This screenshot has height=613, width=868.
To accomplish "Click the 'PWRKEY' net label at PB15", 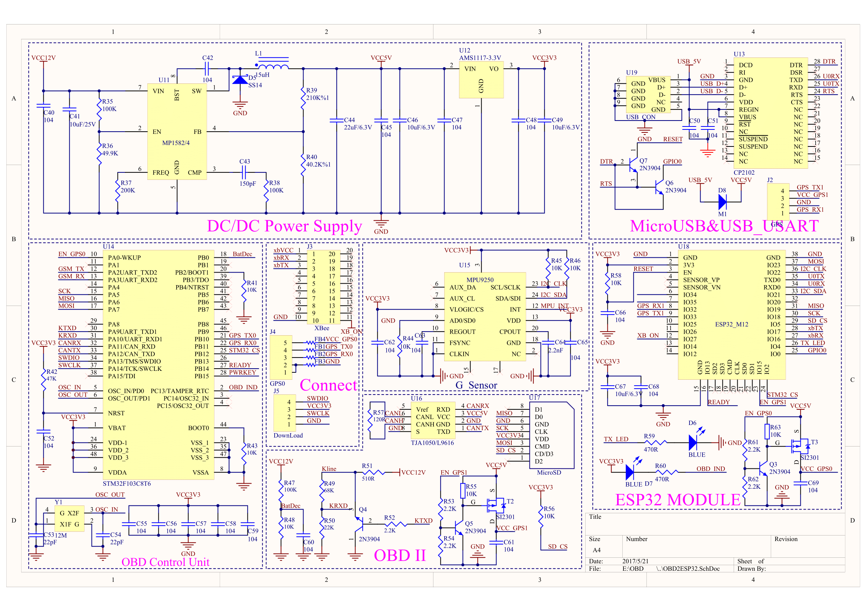I will coord(242,372).
